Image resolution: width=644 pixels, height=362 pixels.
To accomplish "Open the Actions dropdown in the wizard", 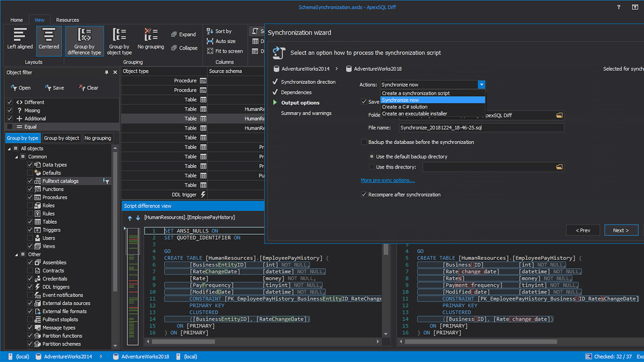I will click(x=481, y=85).
